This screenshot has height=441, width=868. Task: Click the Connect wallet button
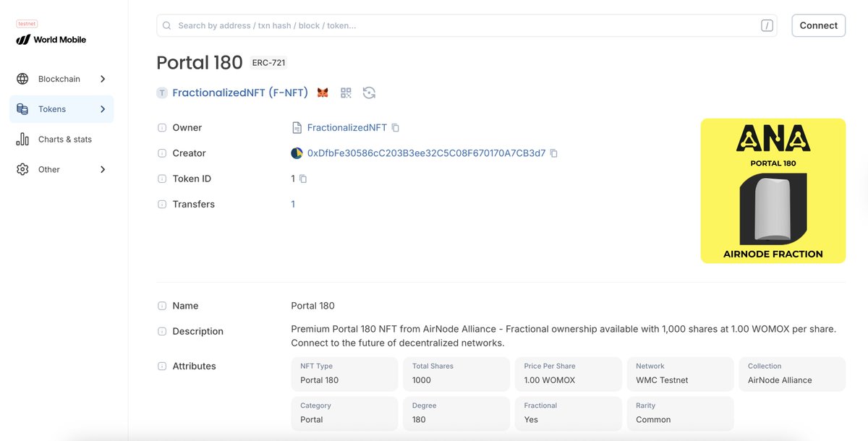[819, 25]
